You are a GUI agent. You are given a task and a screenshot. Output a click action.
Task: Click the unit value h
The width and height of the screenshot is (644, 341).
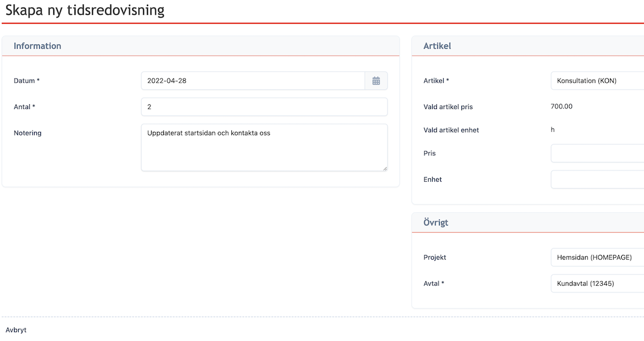click(553, 130)
